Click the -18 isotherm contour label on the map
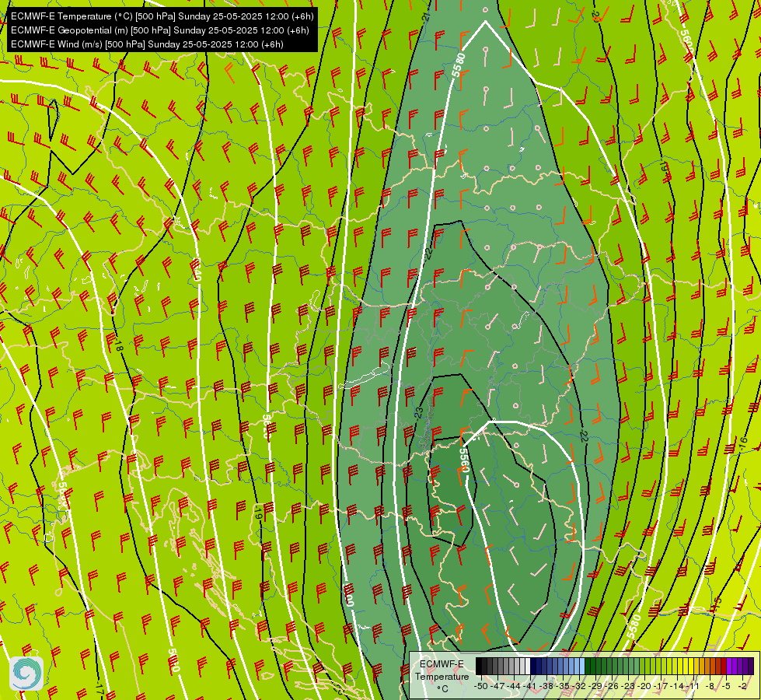 coord(118,345)
